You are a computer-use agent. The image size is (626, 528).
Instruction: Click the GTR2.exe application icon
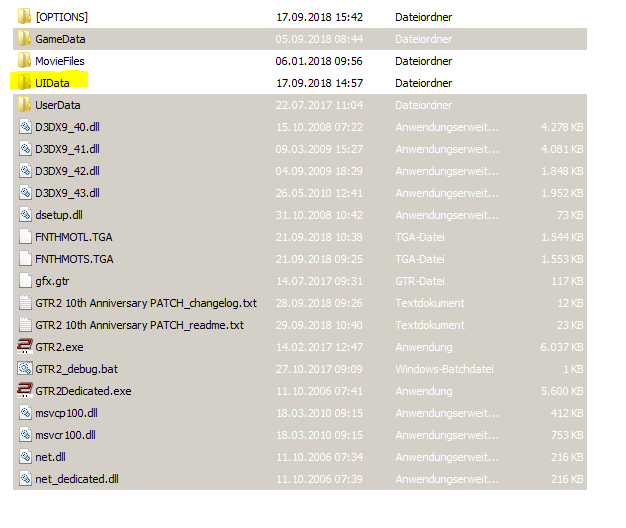point(25,346)
